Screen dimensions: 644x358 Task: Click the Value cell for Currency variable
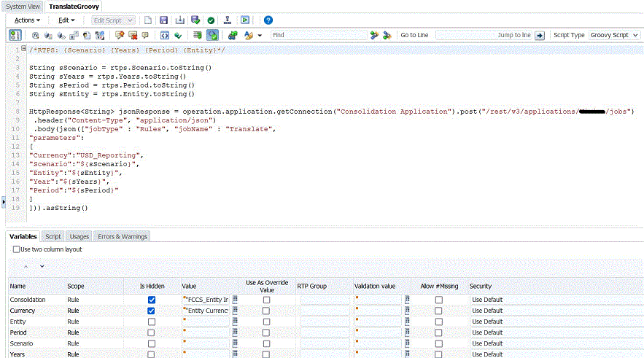tap(207, 311)
